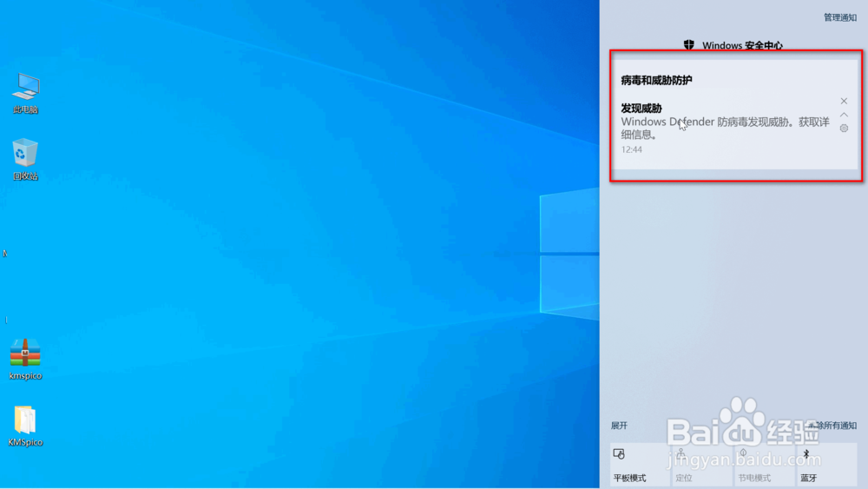Viewport: 868px width, 489px height.
Task: Toggle 定位 location quick action tile
Action: [702, 465]
